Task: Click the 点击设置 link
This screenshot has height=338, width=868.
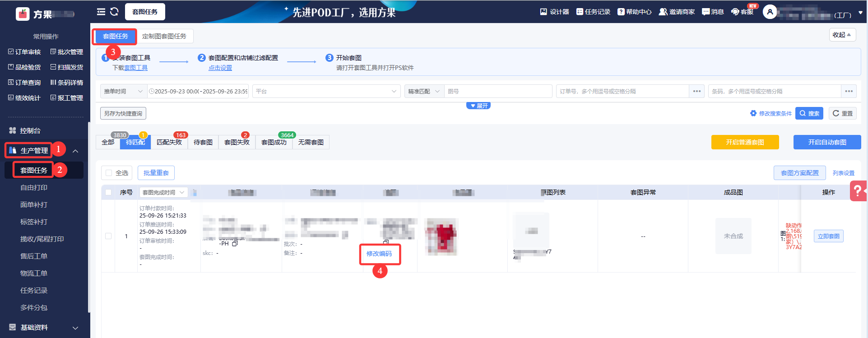Action: (220, 68)
